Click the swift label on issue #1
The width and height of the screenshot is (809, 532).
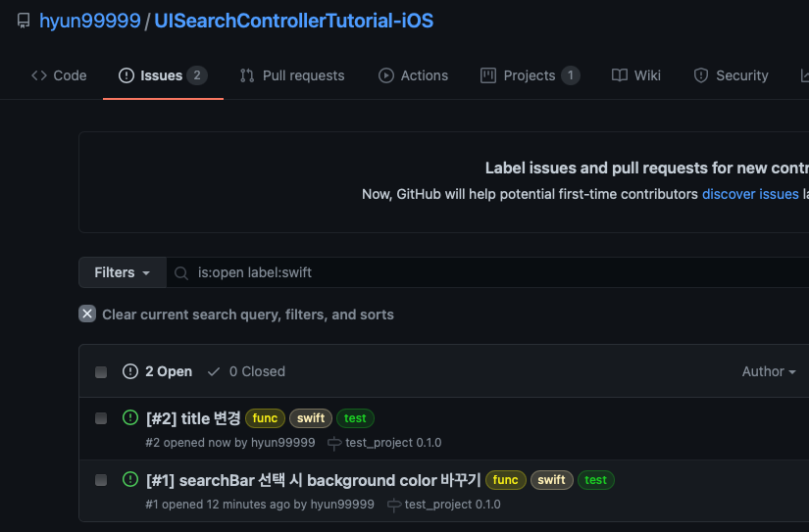pyautogui.click(x=551, y=480)
